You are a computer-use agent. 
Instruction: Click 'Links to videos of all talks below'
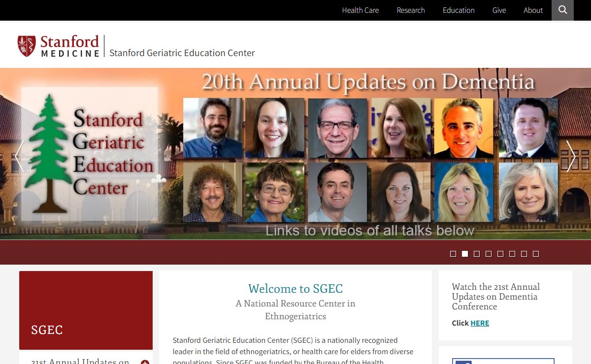pyautogui.click(x=370, y=230)
